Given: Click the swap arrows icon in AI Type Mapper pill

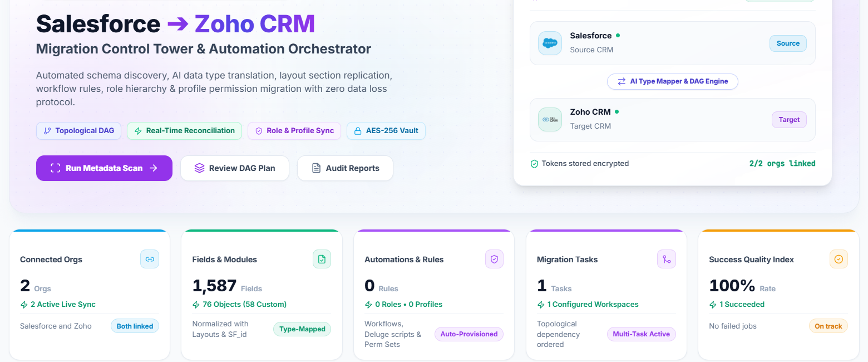Looking at the screenshot, I should pyautogui.click(x=622, y=81).
